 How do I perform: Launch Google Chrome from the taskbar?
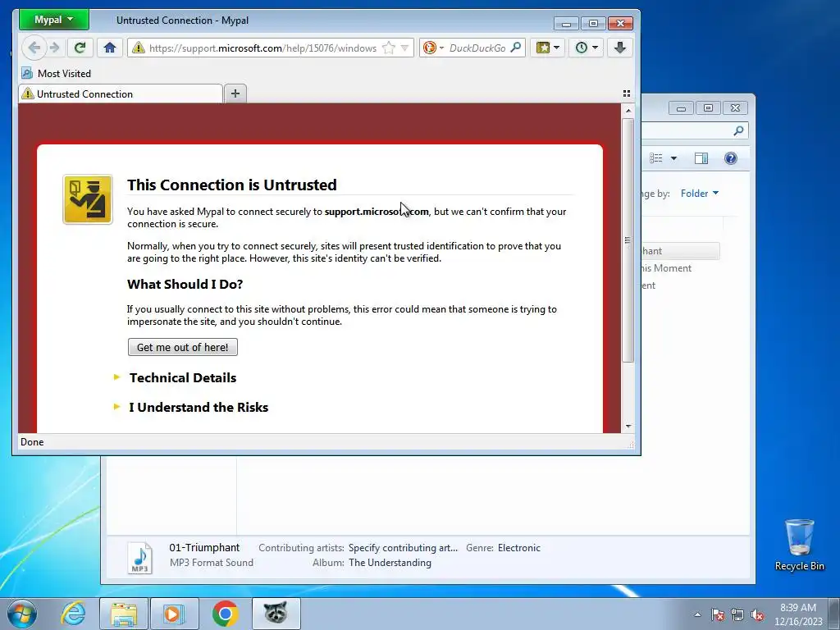pos(225,614)
